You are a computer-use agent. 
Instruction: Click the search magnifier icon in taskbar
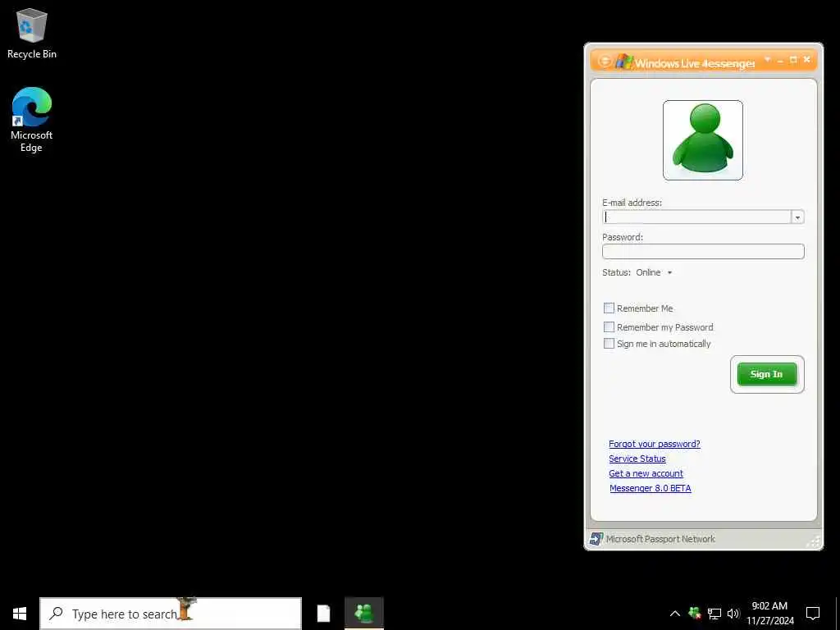click(x=56, y=614)
